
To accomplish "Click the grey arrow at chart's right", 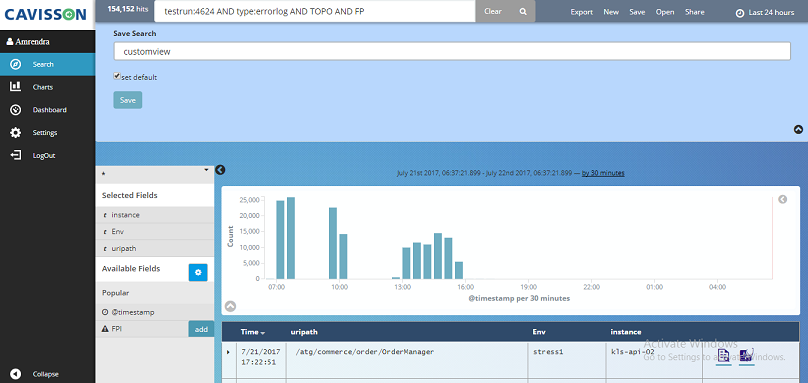I will coord(782,199).
